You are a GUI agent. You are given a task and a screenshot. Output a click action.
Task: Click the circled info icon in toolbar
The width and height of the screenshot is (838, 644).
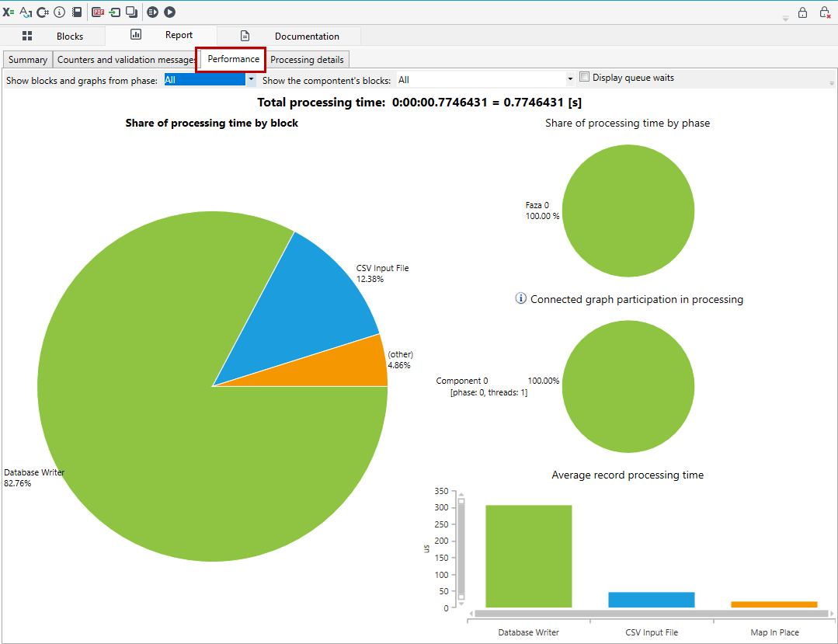[x=60, y=12]
